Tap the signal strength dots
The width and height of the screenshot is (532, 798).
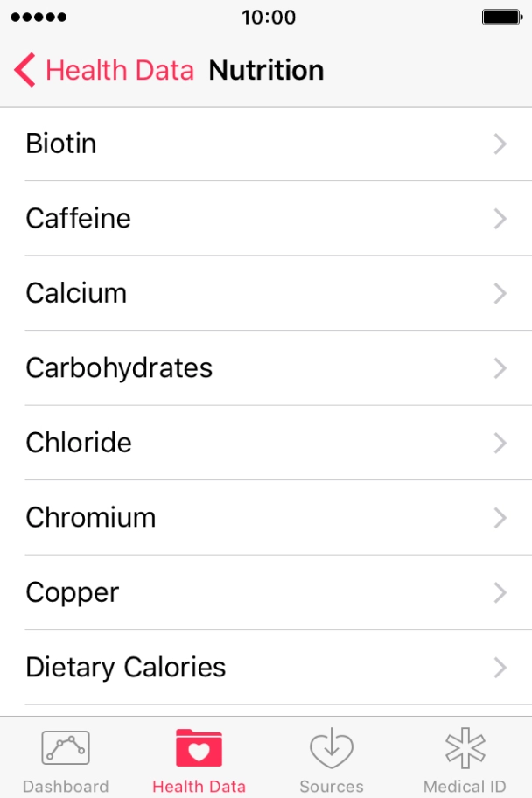coord(38,17)
